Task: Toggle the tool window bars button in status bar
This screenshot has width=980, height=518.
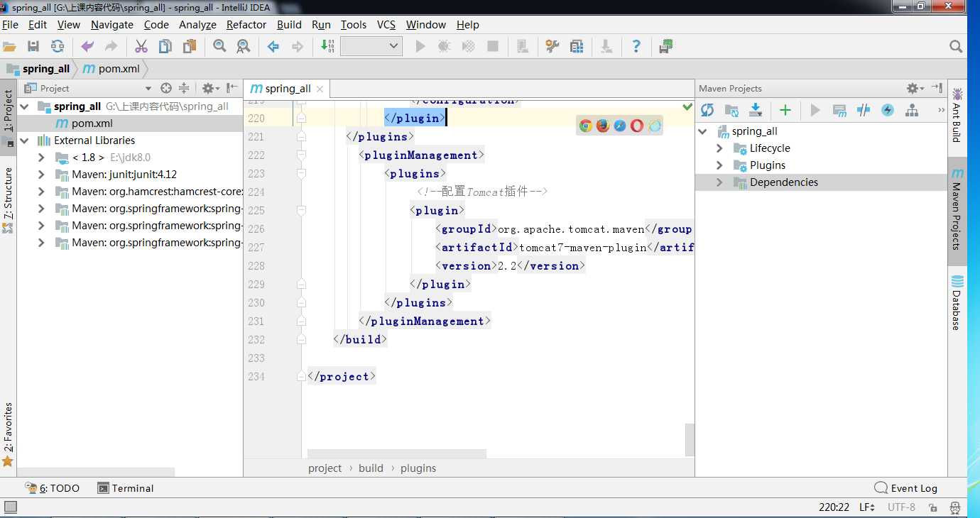Action: pos(10,507)
